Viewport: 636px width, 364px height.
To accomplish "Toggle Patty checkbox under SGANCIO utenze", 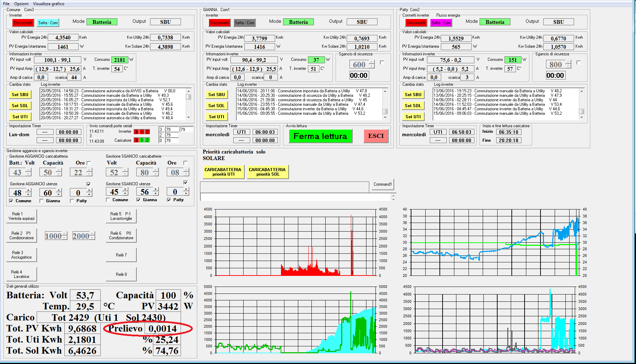I will tap(169, 200).
